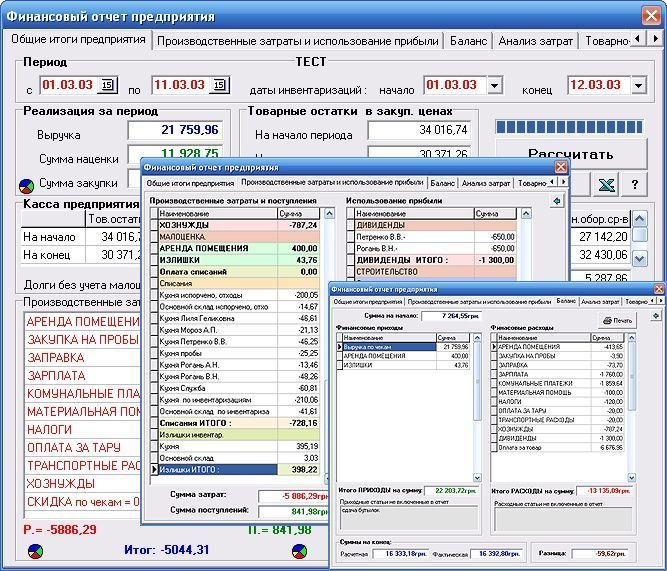Select row marker of ДИВИДЕНДЫ ИТОГО row
Viewport: 667px width, 571px height.
click(351, 260)
